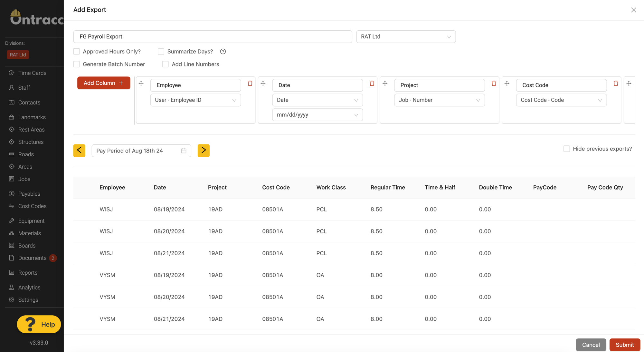
Task: Go to previous pay period with left arrow
Action: (x=79, y=151)
